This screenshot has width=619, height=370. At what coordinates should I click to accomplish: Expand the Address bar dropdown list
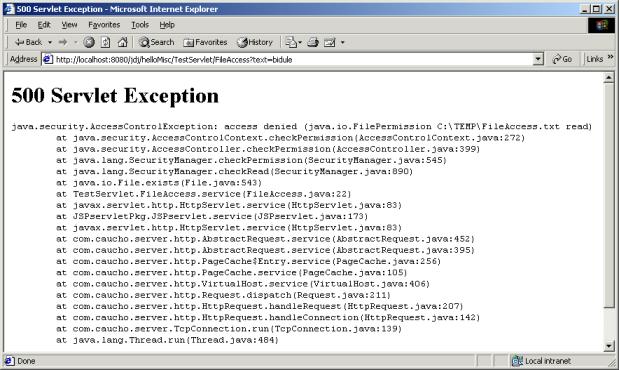[x=538, y=60]
